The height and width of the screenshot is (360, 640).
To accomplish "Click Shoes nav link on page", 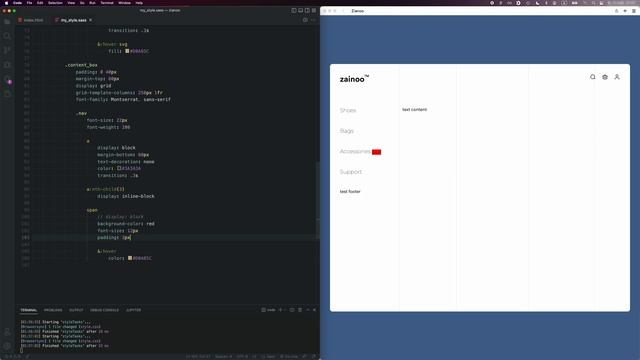I will point(348,111).
